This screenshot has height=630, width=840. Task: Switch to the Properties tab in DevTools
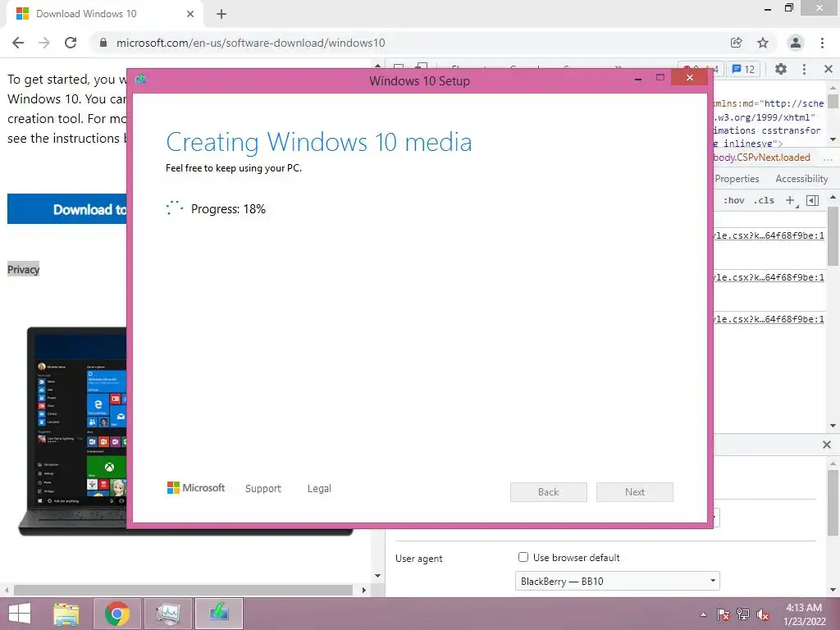click(x=737, y=178)
